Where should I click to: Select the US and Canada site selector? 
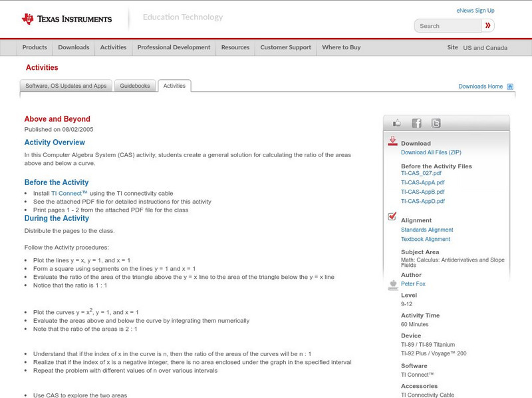click(x=485, y=48)
